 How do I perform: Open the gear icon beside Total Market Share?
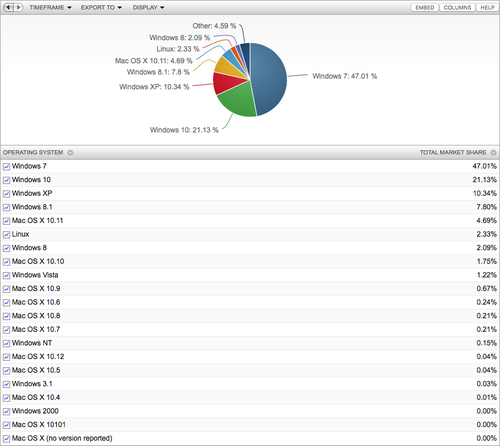pos(493,152)
